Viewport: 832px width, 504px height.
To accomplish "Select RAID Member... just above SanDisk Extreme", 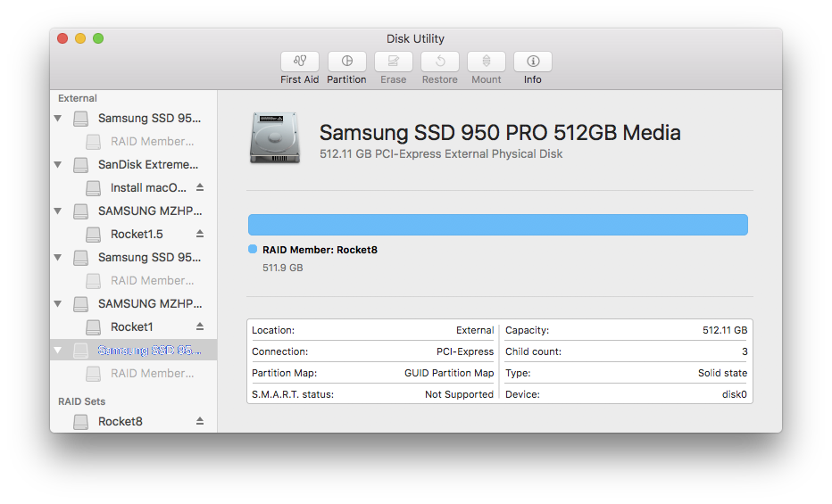I will click(x=134, y=142).
